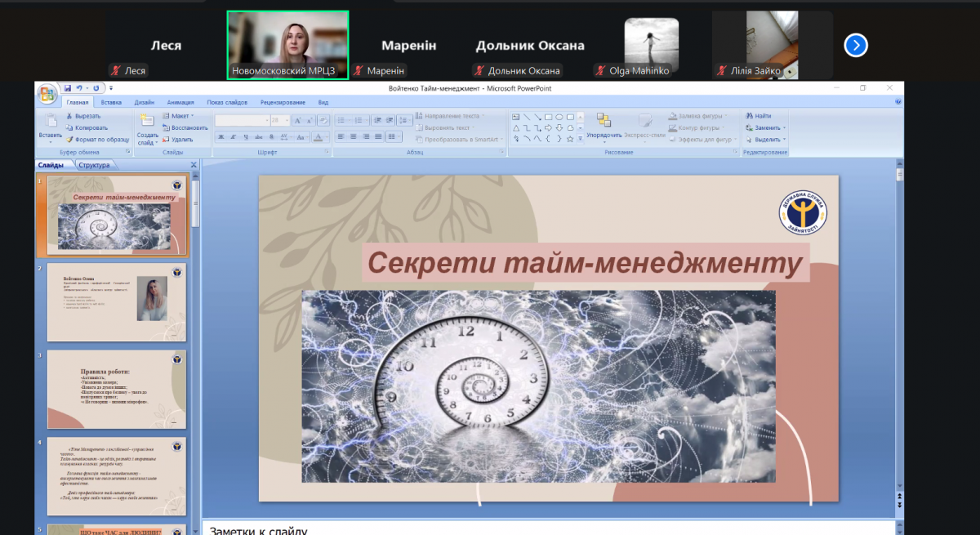Click Создать слайд new slide icon
Image resolution: width=980 pixels, height=535 pixels.
point(147,121)
